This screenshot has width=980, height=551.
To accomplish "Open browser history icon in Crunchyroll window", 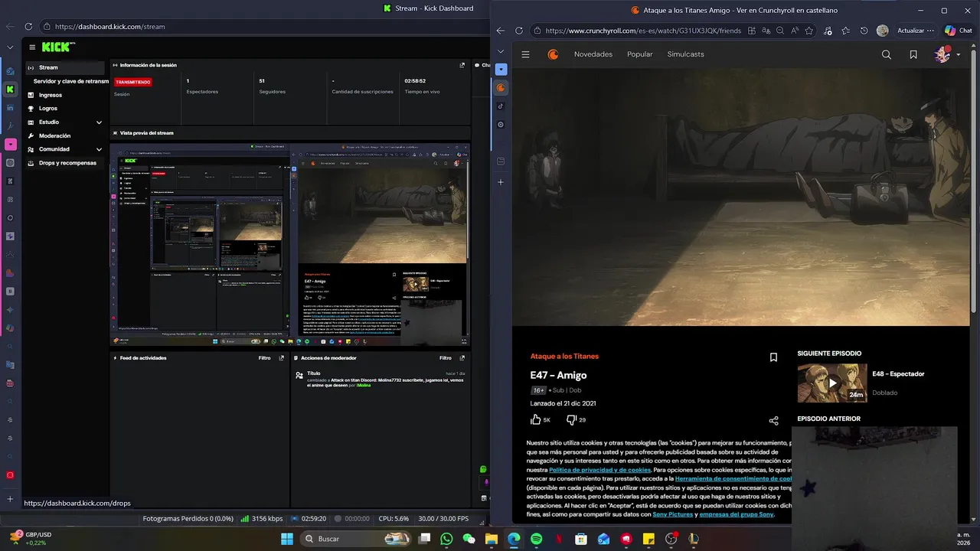I will (x=864, y=31).
